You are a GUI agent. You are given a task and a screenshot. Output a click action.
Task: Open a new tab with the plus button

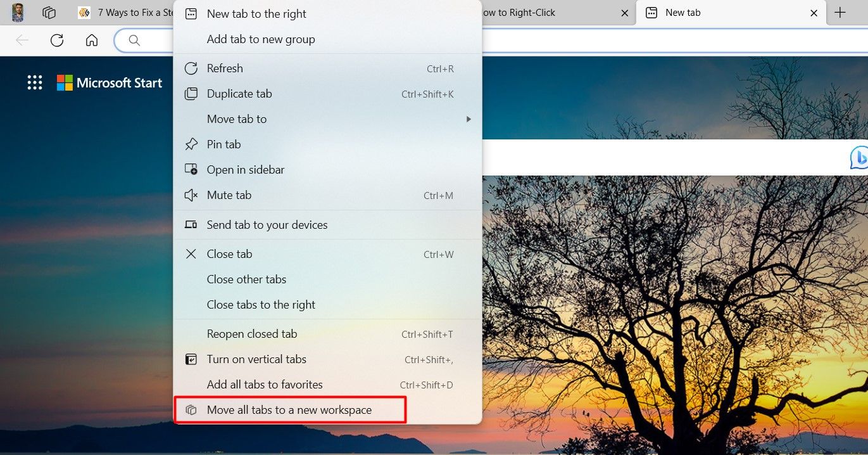point(840,13)
